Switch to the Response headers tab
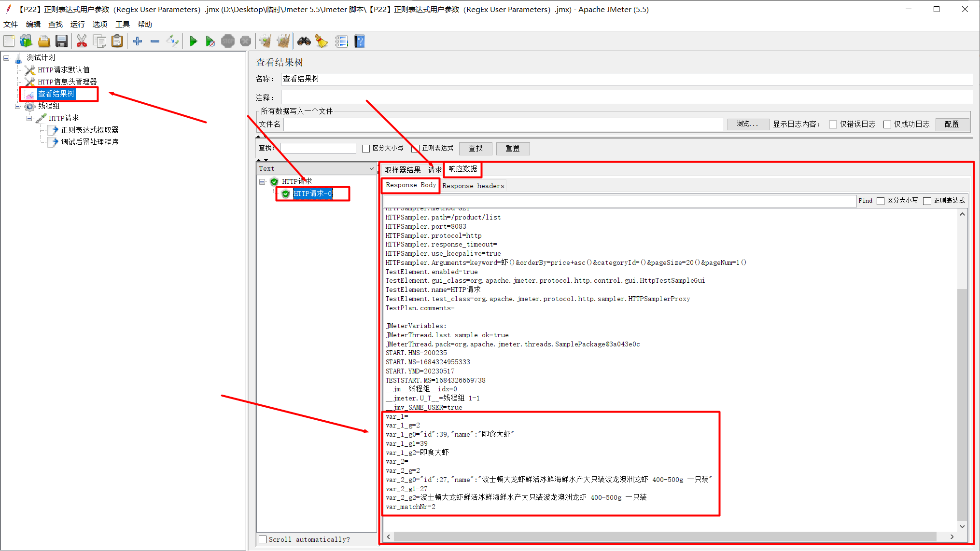This screenshot has width=980, height=551. pyautogui.click(x=473, y=186)
